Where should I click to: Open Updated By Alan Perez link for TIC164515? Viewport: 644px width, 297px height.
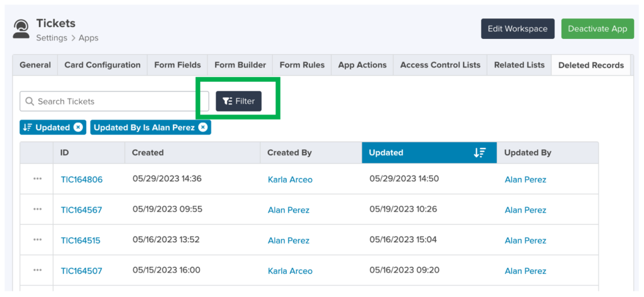(x=526, y=240)
